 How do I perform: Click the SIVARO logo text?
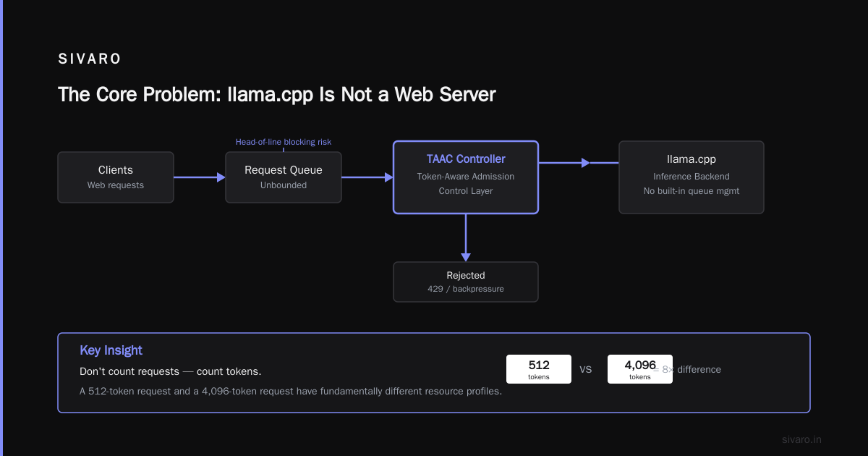(x=90, y=59)
